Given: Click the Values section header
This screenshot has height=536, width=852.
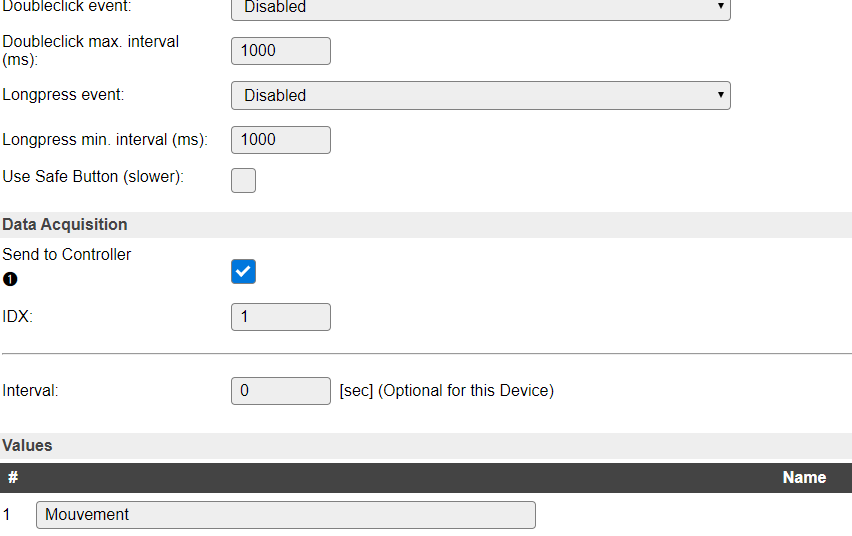Looking at the screenshot, I should (x=27, y=446).
